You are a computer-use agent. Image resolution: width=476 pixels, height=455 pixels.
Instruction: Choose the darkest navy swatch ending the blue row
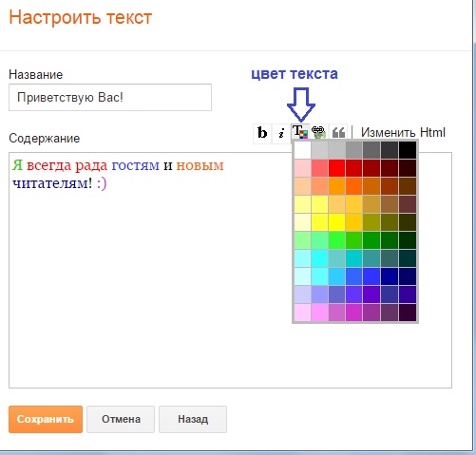point(408,276)
